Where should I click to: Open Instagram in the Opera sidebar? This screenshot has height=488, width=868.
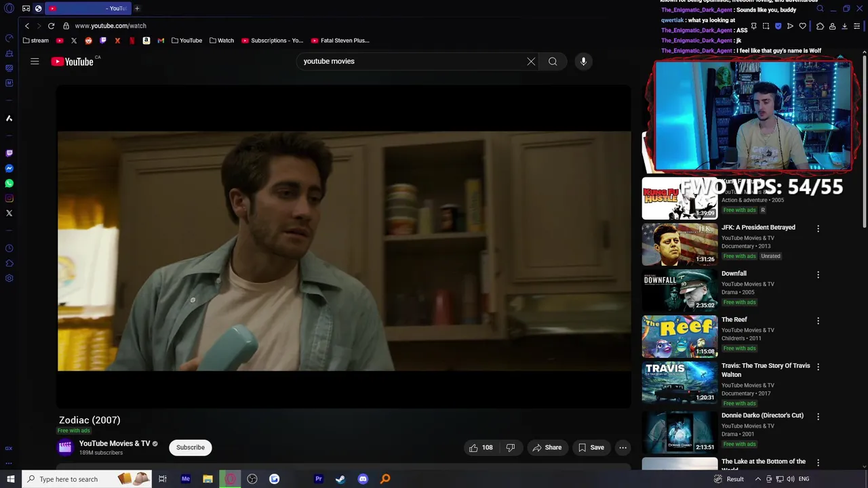click(x=9, y=199)
